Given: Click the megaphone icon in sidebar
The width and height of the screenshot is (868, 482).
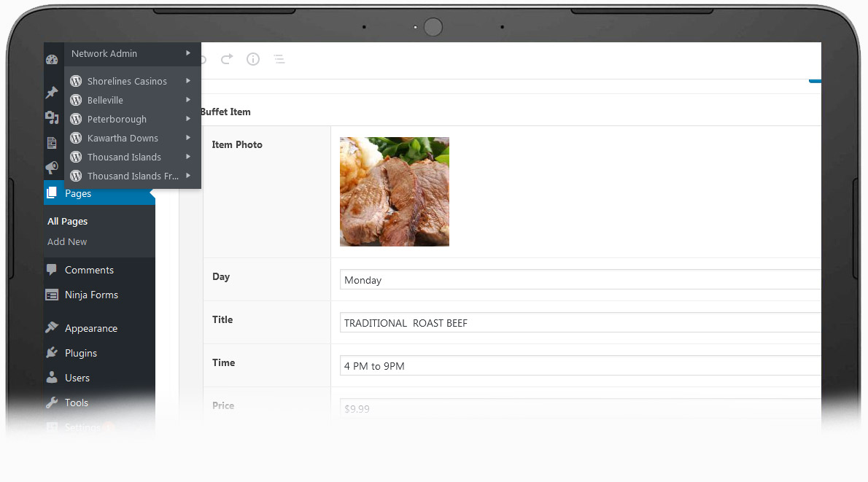Looking at the screenshot, I should coord(52,168).
